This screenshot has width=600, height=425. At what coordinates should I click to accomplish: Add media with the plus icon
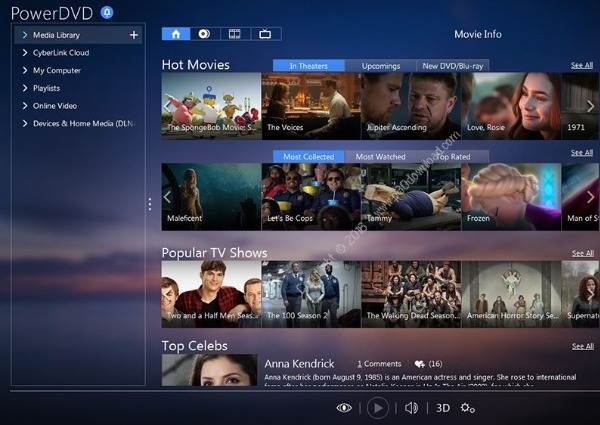click(134, 35)
